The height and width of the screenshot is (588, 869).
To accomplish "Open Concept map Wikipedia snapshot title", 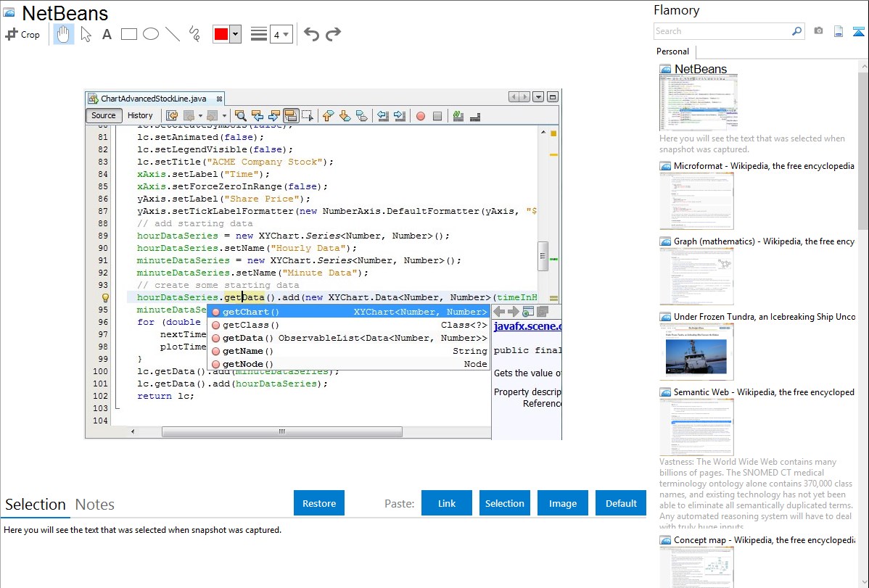I will [x=765, y=539].
